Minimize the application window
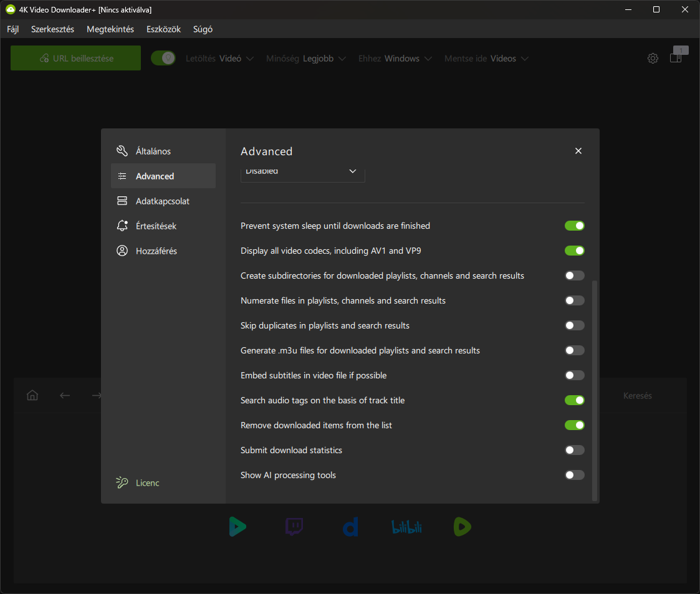Image resolution: width=700 pixels, height=594 pixels. 628,9
